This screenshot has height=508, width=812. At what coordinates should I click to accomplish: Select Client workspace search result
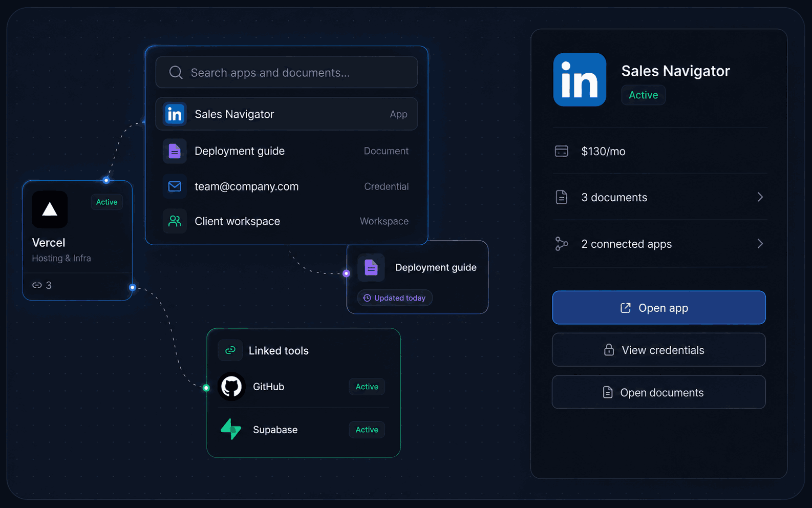(x=287, y=221)
